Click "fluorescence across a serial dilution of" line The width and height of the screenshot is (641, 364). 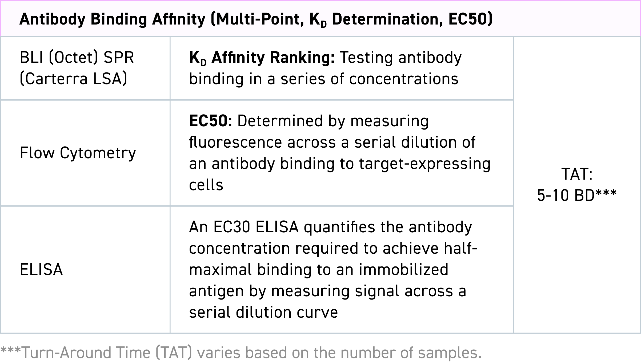click(x=332, y=142)
